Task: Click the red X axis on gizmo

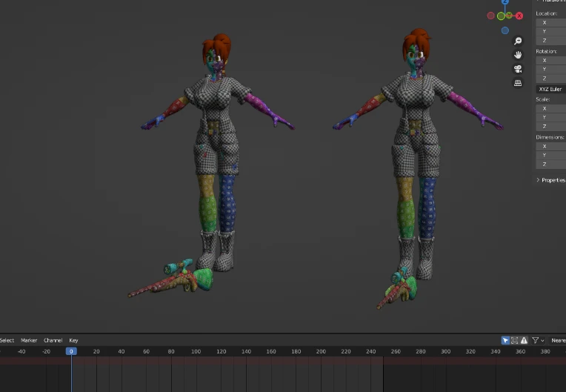Action: [x=519, y=16]
